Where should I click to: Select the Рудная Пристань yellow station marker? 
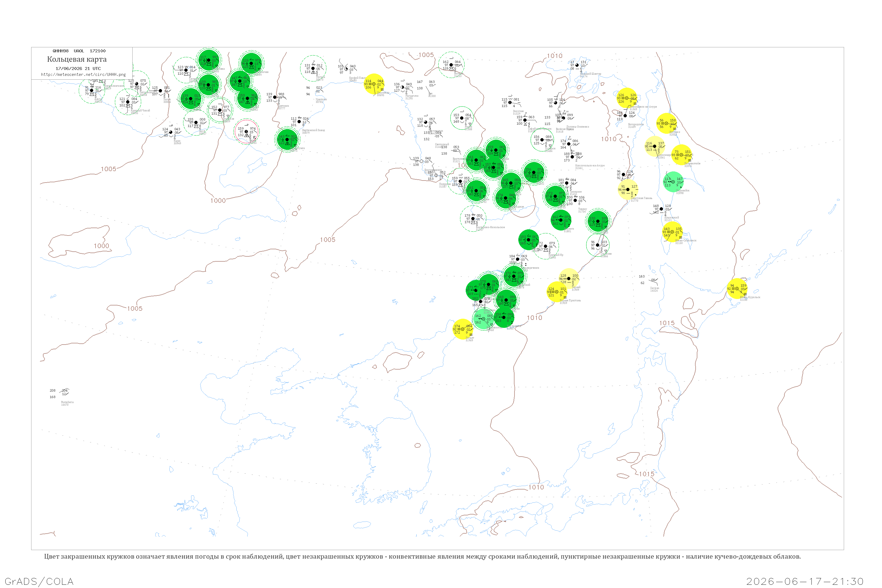(x=557, y=292)
